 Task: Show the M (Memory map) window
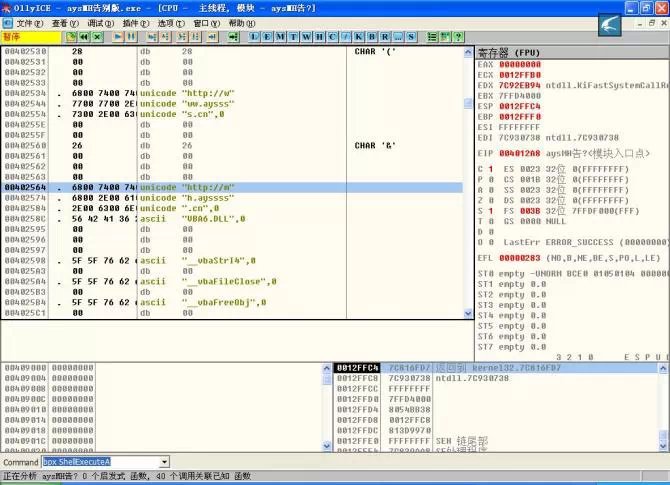coord(281,37)
